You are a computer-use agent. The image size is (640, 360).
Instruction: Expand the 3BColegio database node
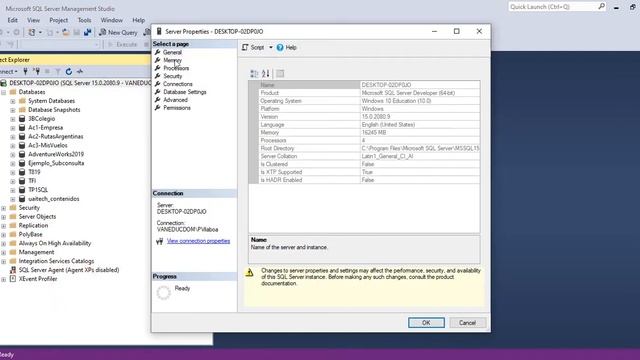[x=13, y=119]
